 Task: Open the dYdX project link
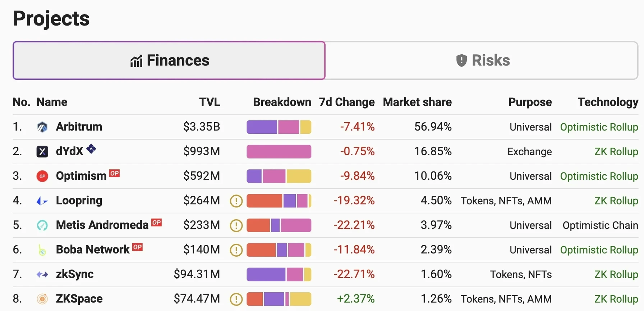(69, 151)
